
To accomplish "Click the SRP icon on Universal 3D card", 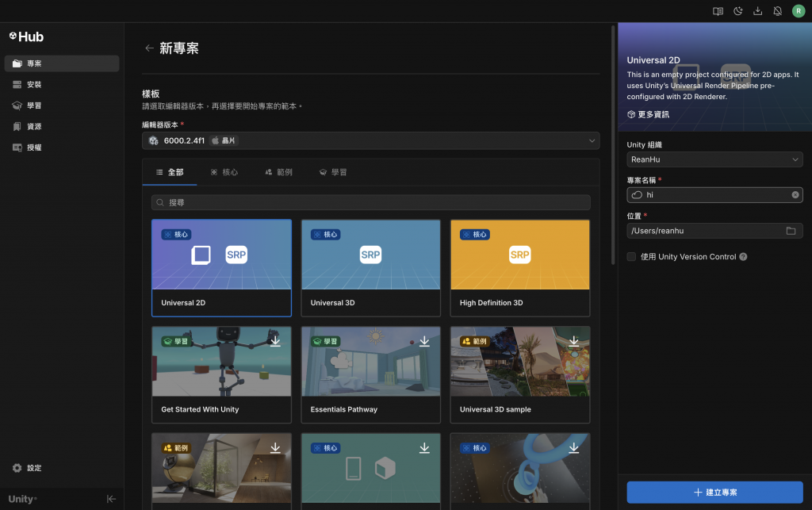I will [x=371, y=255].
